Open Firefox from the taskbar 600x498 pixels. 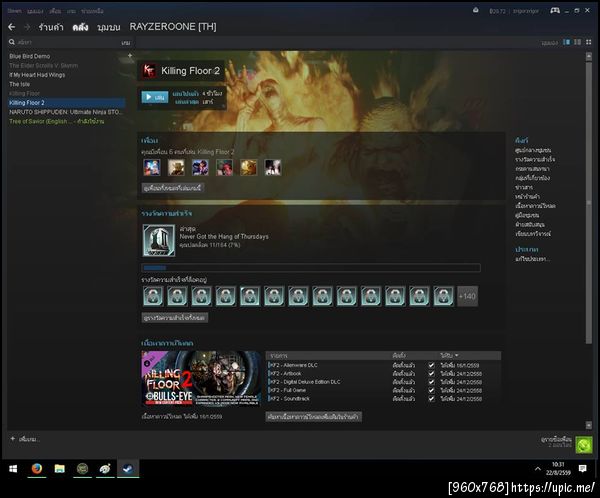[x=36, y=469]
